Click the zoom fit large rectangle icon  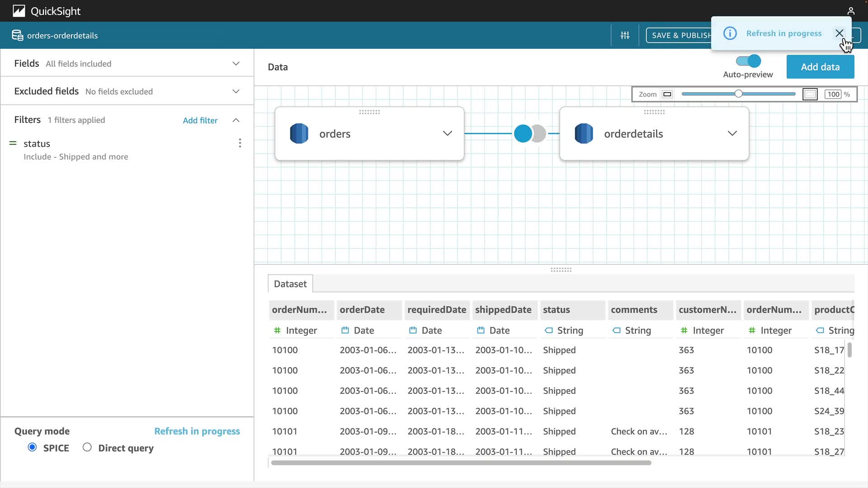(x=810, y=94)
